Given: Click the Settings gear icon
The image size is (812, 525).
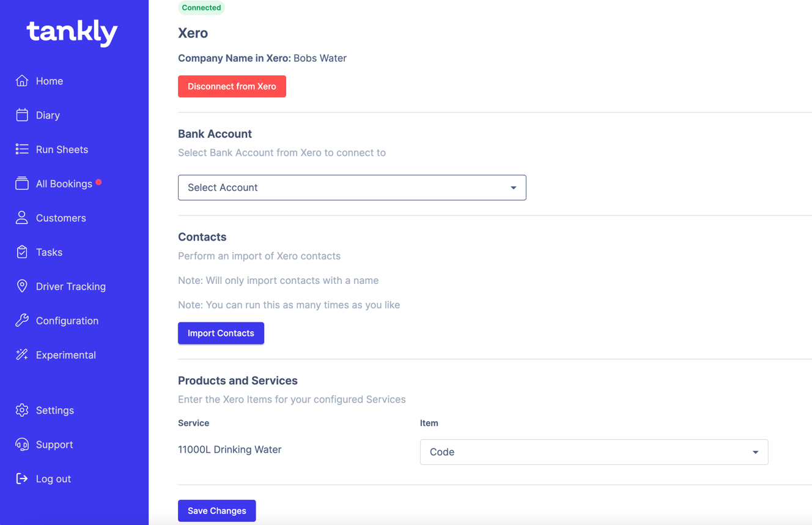Looking at the screenshot, I should coord(22,410).
